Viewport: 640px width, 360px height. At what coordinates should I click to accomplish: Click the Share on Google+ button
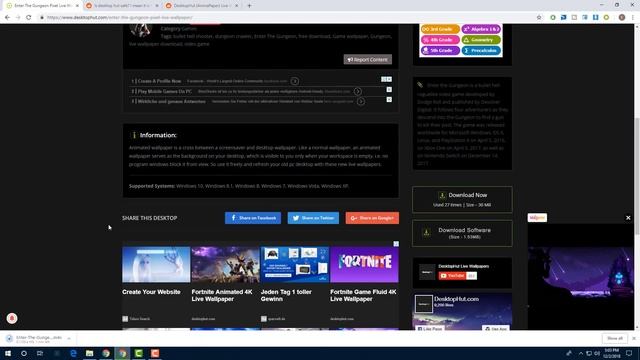point(372,218)
